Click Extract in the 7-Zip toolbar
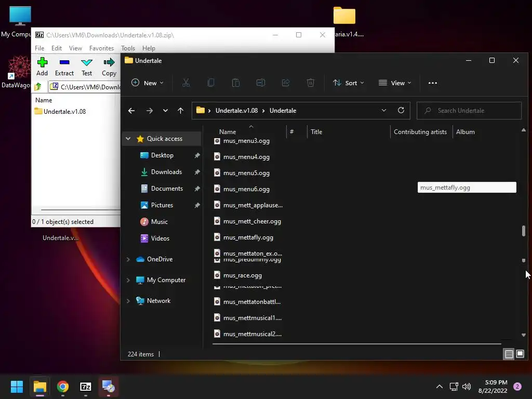Screen dimensions: 532x399 click(64, 67)
